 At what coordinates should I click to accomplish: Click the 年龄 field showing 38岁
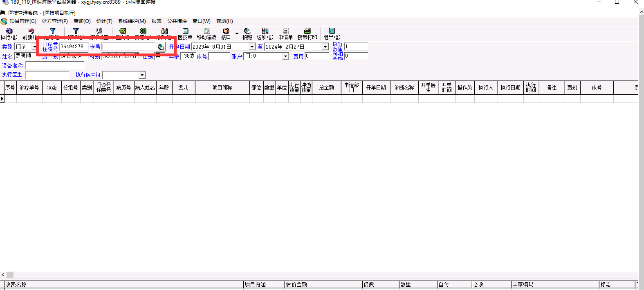[188, 56]
